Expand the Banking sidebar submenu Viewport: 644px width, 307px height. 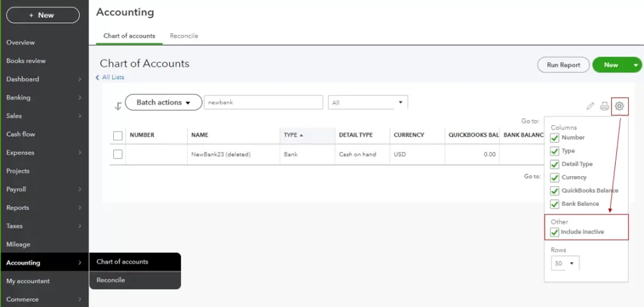[80, 98]
